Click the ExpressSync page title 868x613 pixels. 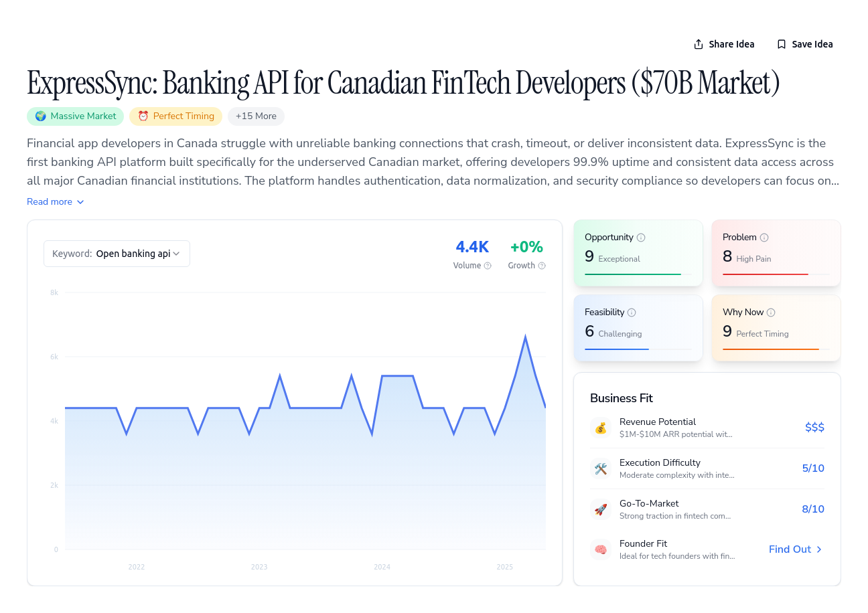[404, 84]
